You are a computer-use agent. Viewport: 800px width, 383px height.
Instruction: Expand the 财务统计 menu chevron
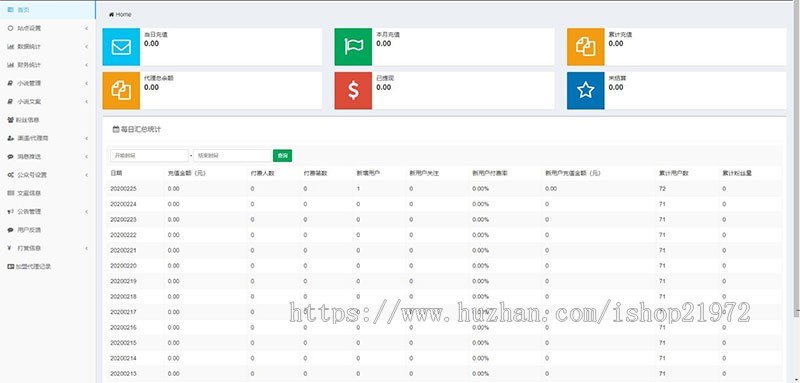pos(87,65)
